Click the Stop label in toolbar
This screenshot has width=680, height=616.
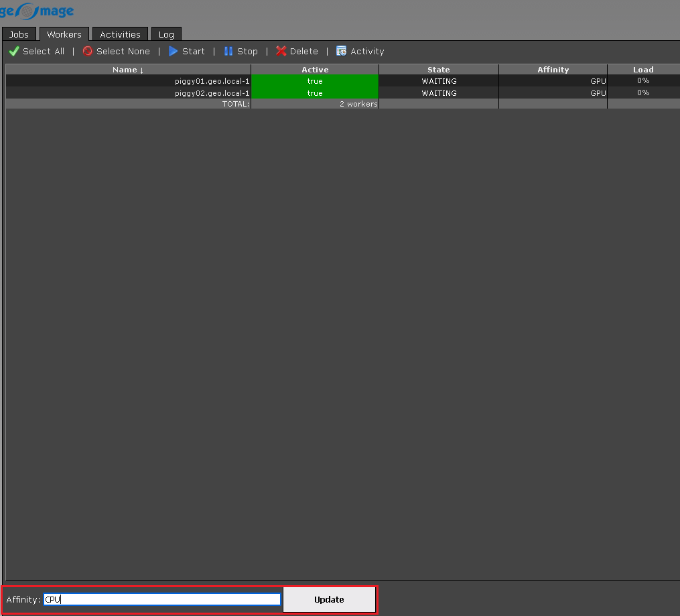pos(247,51)
